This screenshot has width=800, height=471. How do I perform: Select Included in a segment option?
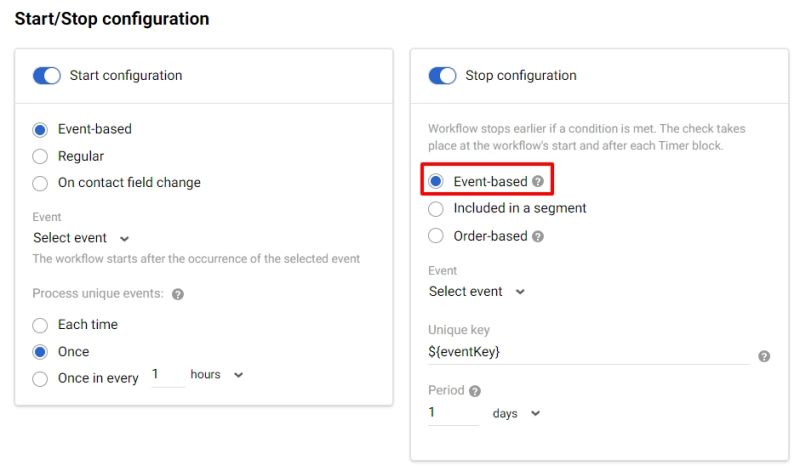pos(436,209)
